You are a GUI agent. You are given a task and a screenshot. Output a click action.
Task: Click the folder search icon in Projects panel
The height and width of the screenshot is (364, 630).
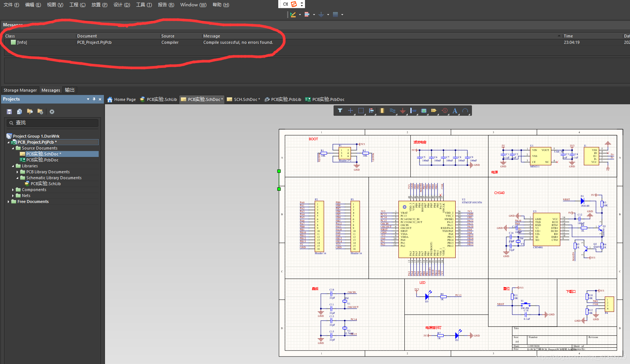tap(30, 112)
